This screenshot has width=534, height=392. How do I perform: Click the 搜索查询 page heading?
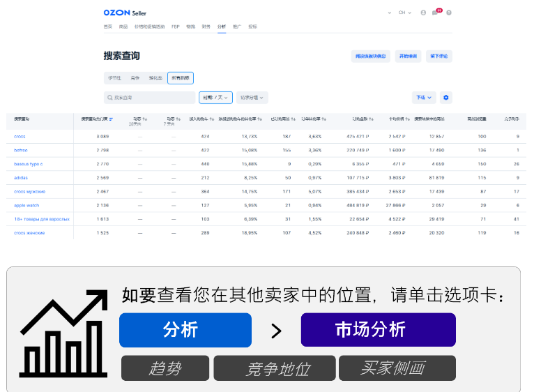[121, 56]
